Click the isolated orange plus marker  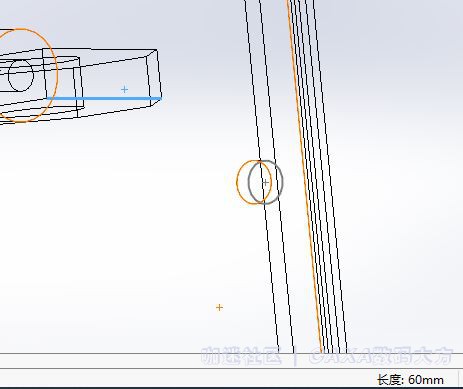click(219, 307)
